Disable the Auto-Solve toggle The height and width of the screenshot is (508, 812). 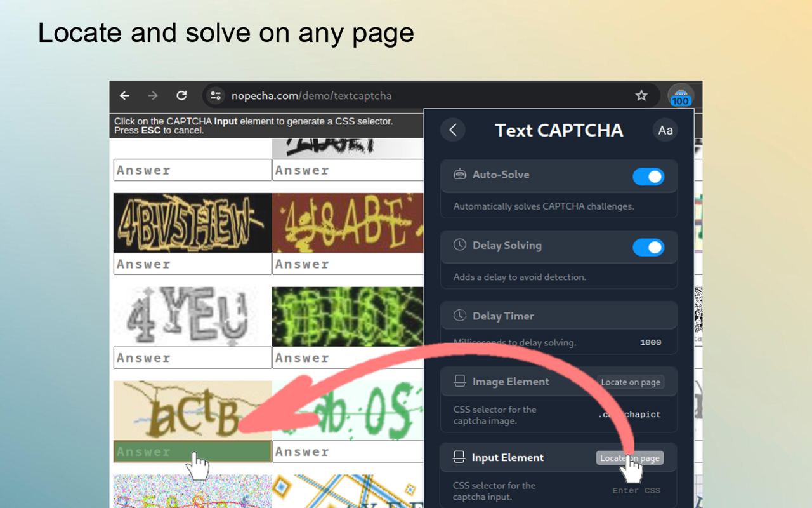tap(648, 177)
